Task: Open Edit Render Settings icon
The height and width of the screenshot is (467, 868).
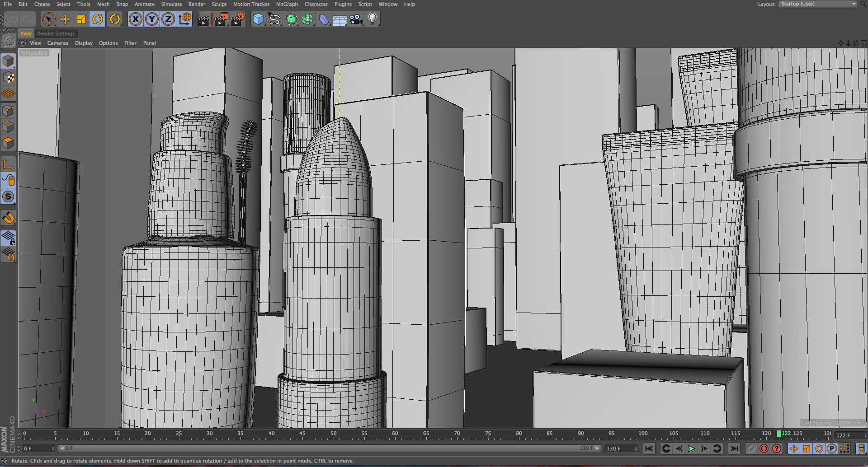Action: pos(237,19)
